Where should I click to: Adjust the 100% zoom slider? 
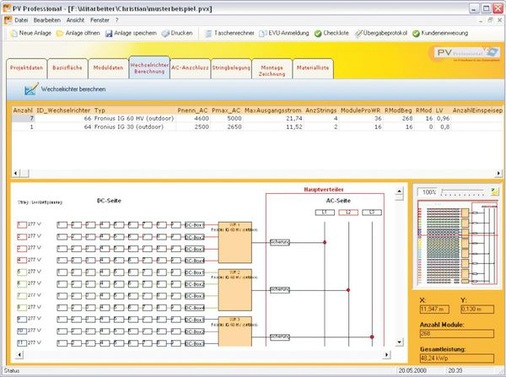(462, 192)
